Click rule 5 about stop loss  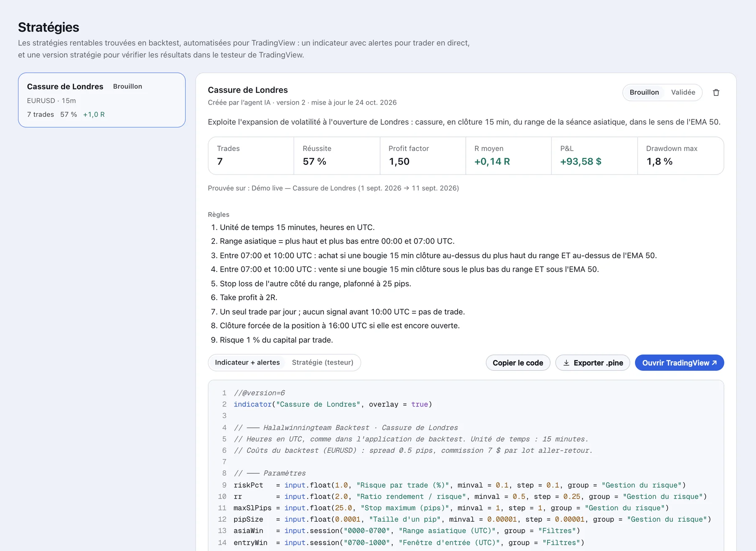311,283
